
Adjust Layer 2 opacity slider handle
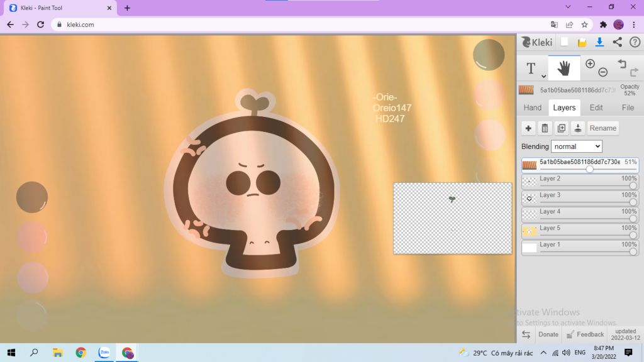(x=633, y=185)
